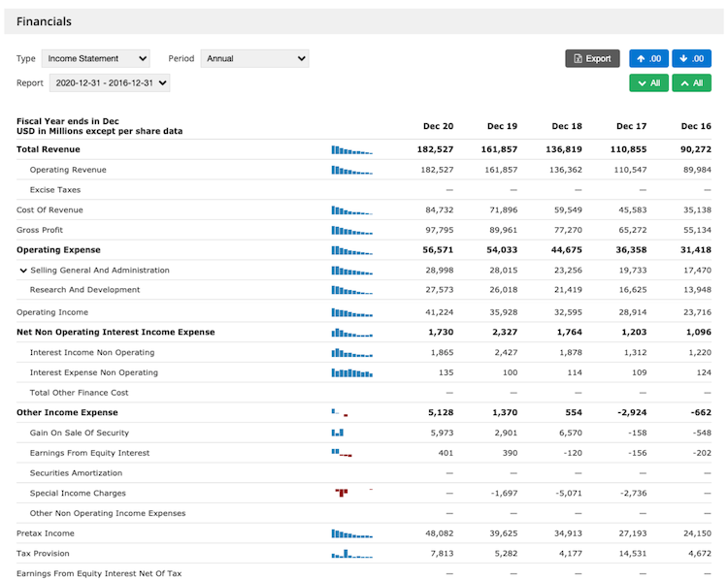Click the Total Revenue sparkline chart

[351, 150]
